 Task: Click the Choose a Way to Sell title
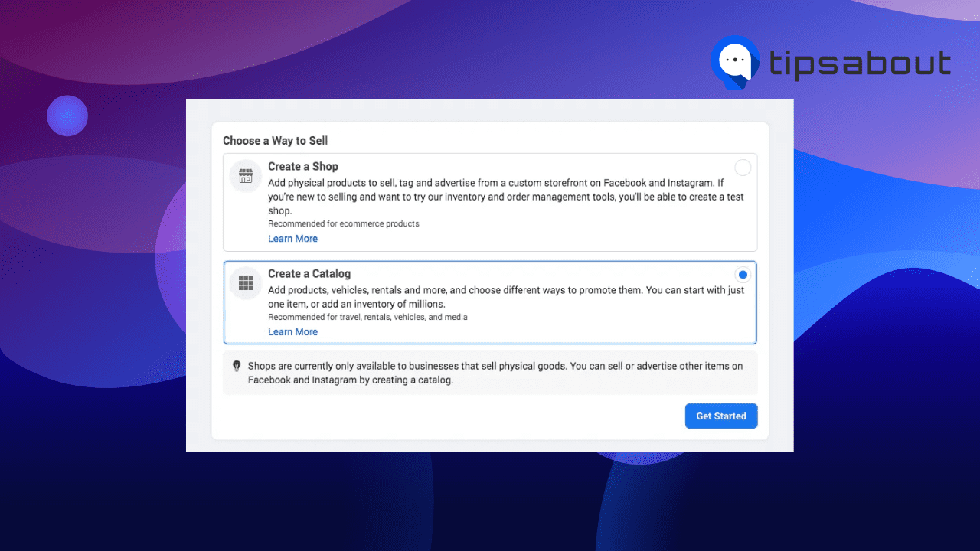(276, 141)
